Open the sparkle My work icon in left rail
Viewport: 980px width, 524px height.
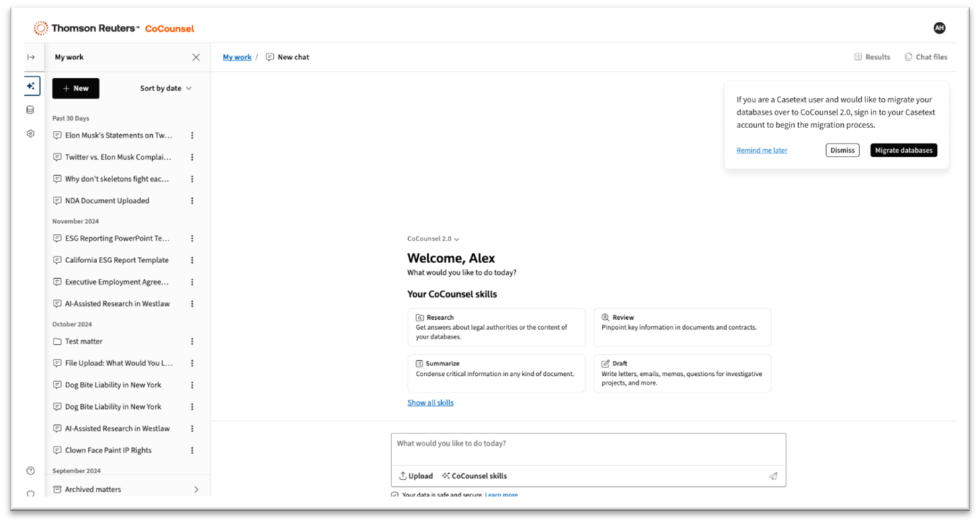[30, 86]
